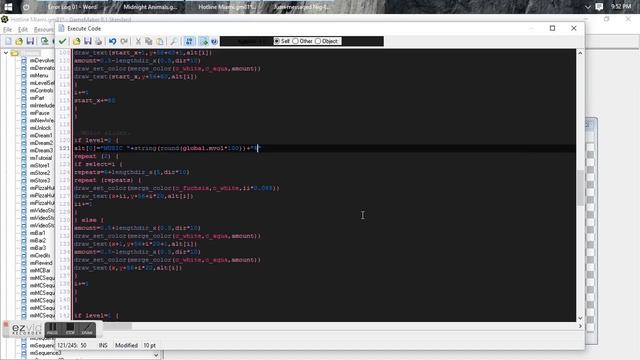Viewport: 640px width, 360px height.
Task: Select rmPause room in resource tree
Action: tap(40, 113)
